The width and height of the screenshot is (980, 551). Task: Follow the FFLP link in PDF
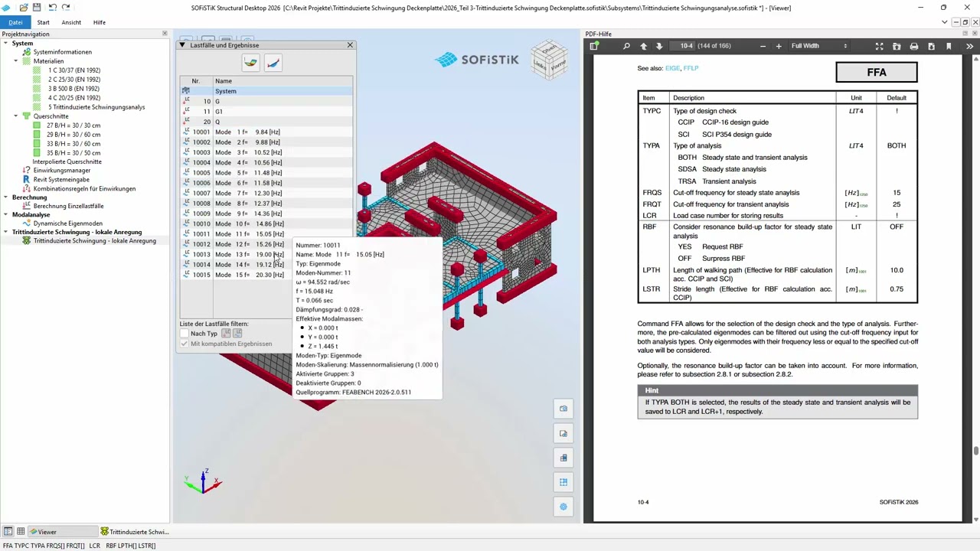pyautogui.click(x=691, y=68)
